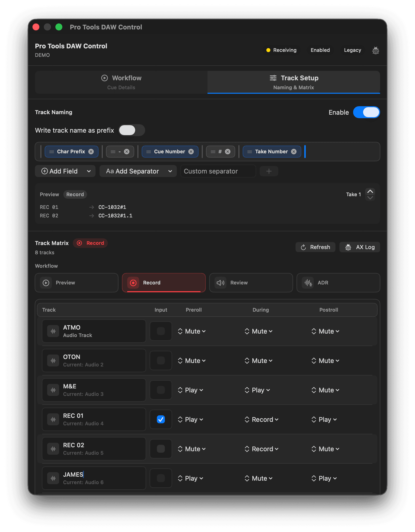
Task: Click the Legacy button
Action: [352, 50]
